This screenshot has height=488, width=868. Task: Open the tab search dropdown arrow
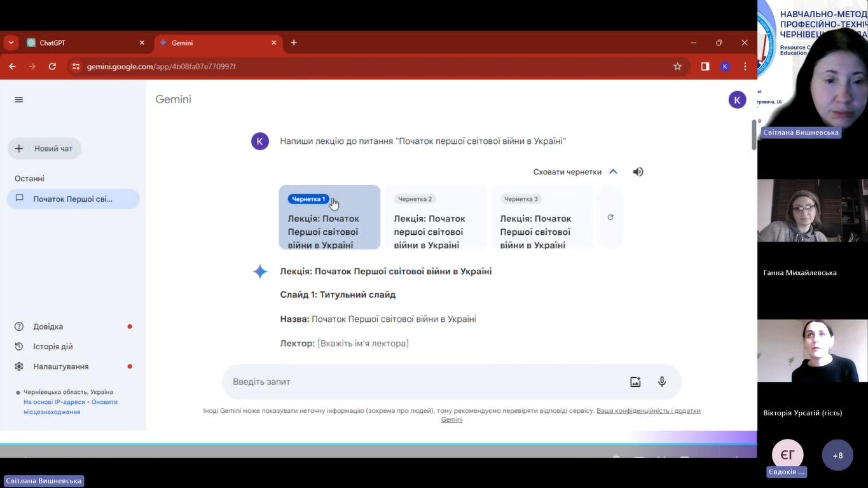(x=11, y=43)
